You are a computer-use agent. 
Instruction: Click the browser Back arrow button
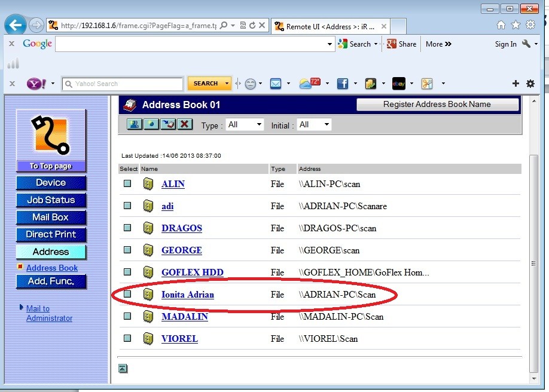point(16,25)
